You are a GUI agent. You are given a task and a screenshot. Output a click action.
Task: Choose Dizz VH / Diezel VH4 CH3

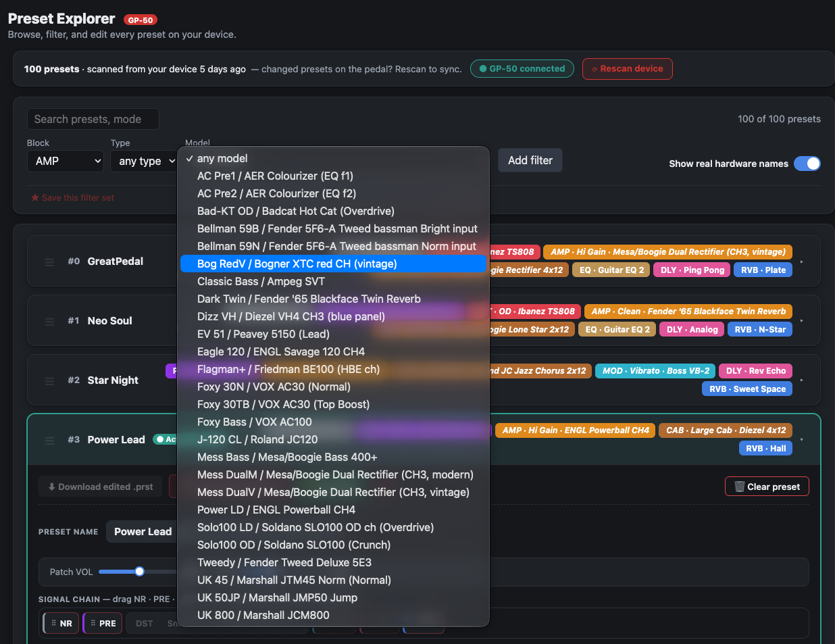(333, 316)
